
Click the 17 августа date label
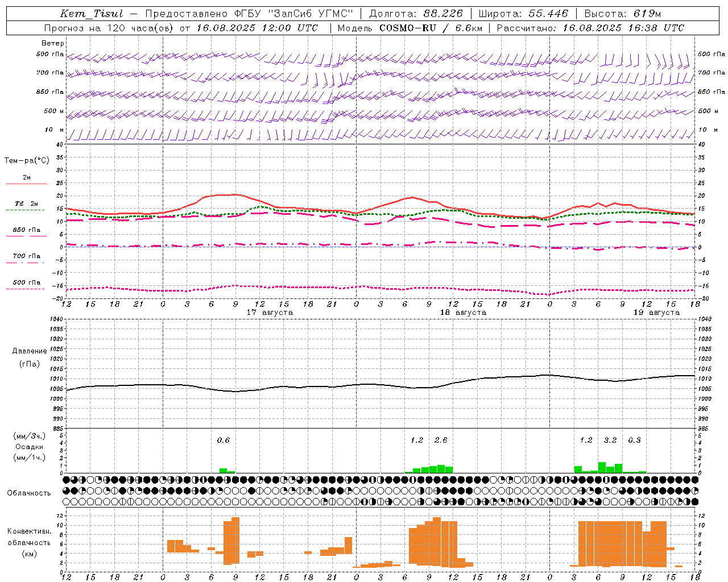pyautogui.click(x=270, y=313)
